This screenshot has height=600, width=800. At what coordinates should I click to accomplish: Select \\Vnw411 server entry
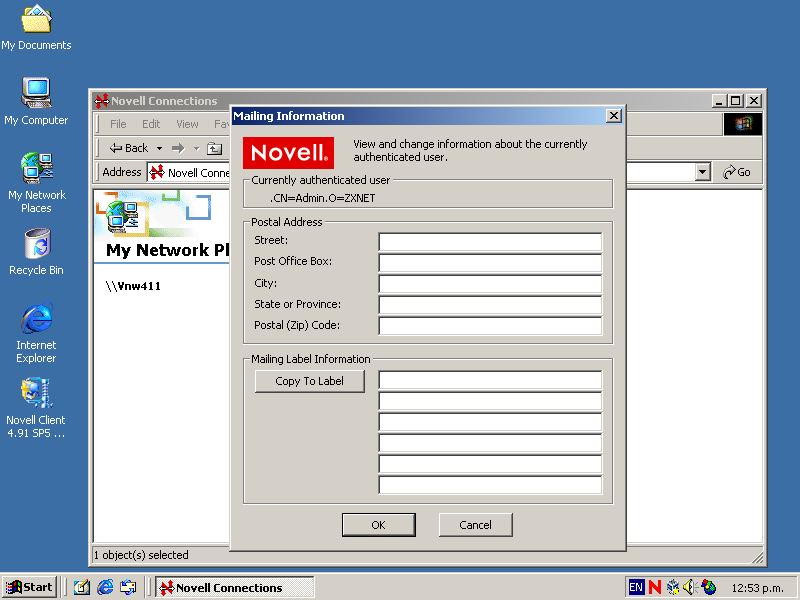(x=133, y=286)
